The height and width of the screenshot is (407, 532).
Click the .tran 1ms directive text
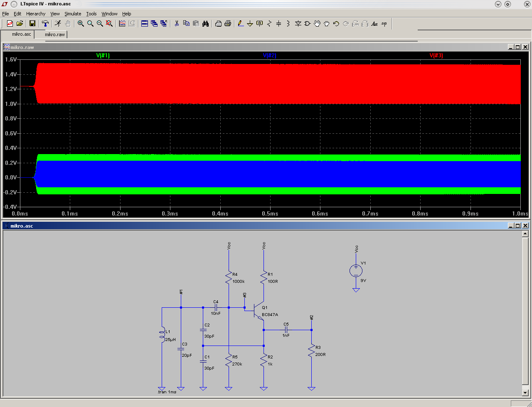point(167,392)
